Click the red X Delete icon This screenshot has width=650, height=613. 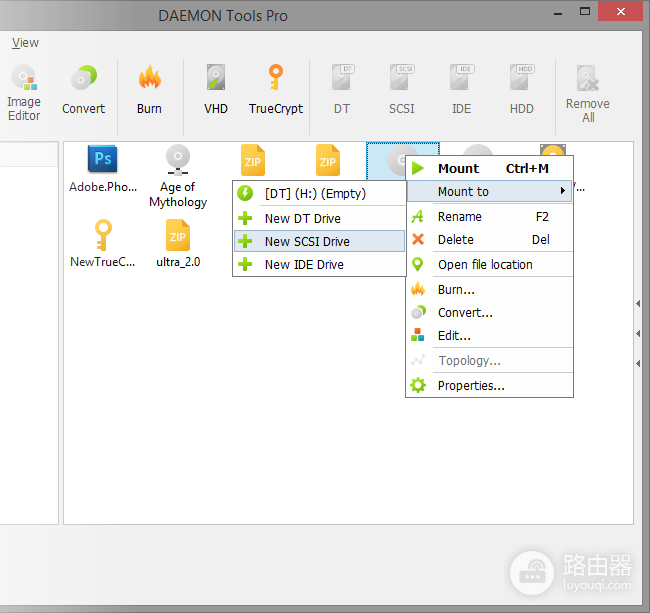418,239
